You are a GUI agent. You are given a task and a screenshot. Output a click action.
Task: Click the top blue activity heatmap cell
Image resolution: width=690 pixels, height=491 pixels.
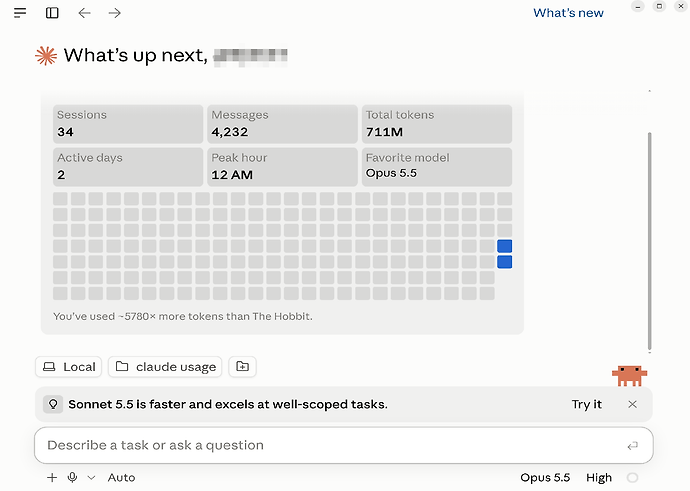click(x=504, y=246)
